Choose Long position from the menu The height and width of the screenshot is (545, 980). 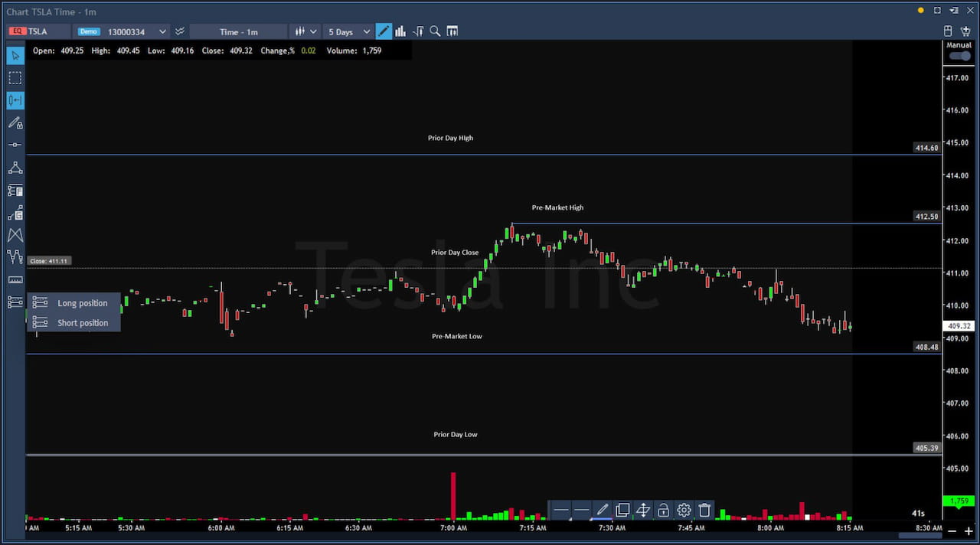[82, 303]
